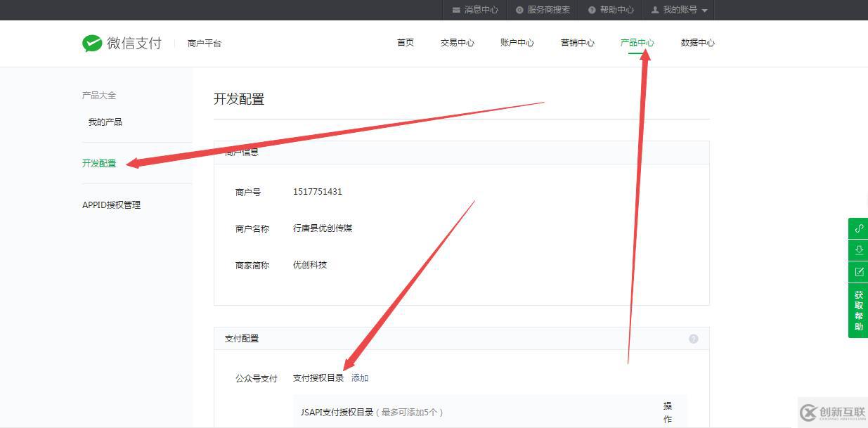Click the 添加 link to add payment directory
This screenshot has height=428, width=868.
[x=359, y=377]
